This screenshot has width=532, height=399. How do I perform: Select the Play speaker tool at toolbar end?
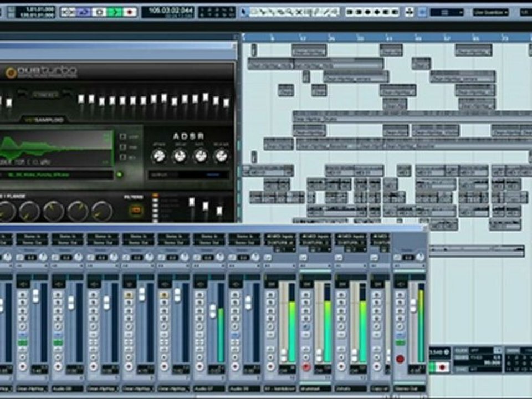tap(335, 12)
